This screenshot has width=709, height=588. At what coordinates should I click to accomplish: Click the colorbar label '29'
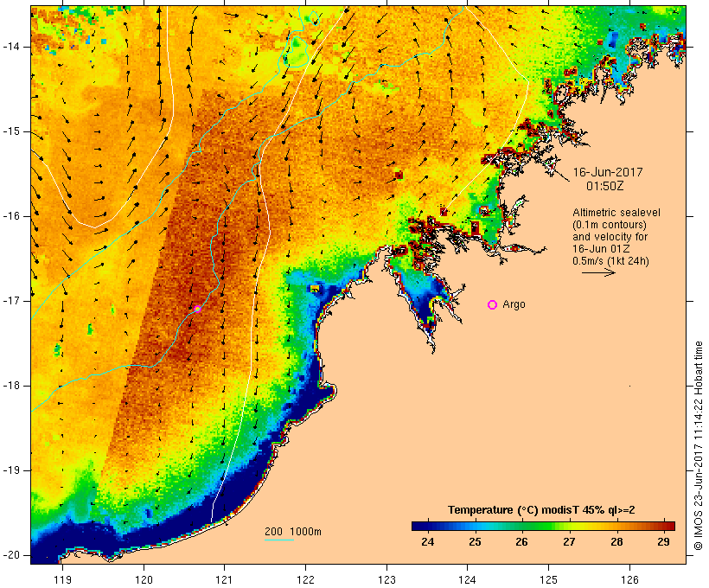(664, 542)
